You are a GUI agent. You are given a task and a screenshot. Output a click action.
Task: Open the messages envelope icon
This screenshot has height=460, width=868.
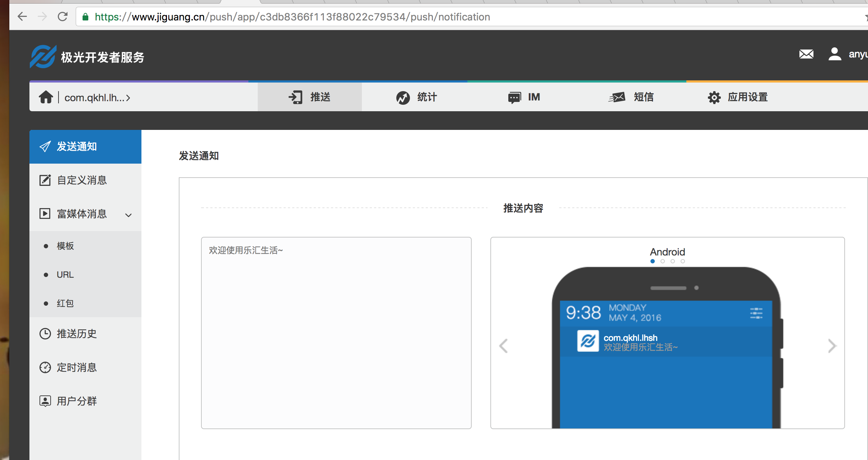806,54
